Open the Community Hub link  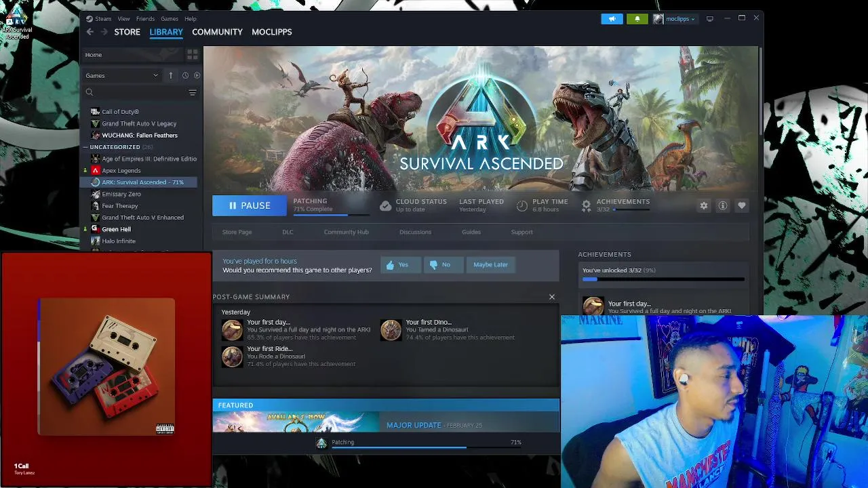[x=346, y=232]
